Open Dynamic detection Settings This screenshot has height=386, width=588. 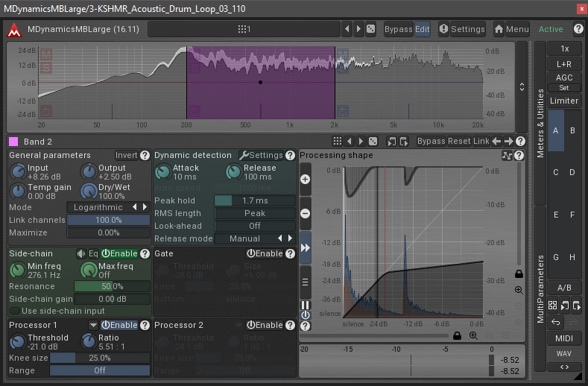click(262, 155)
